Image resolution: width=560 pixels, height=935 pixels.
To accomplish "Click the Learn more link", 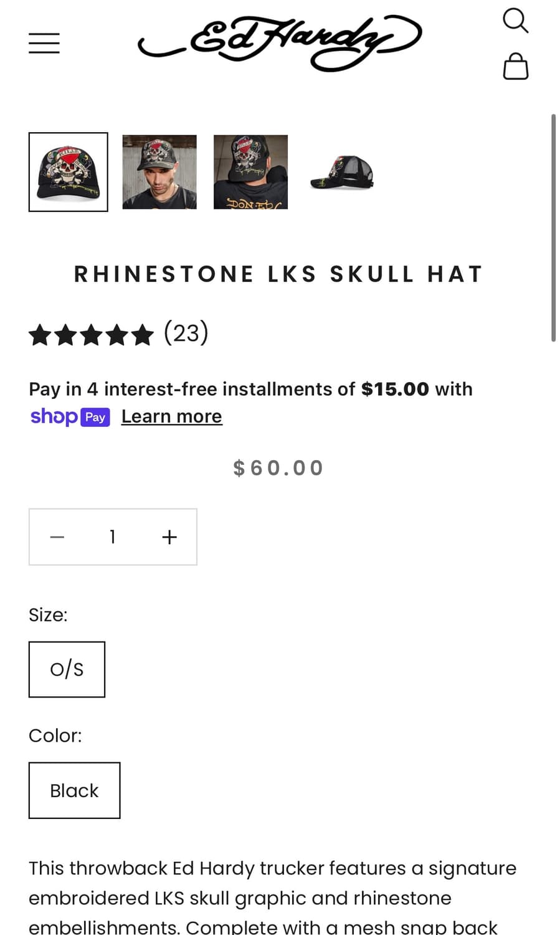I will 171,416.
